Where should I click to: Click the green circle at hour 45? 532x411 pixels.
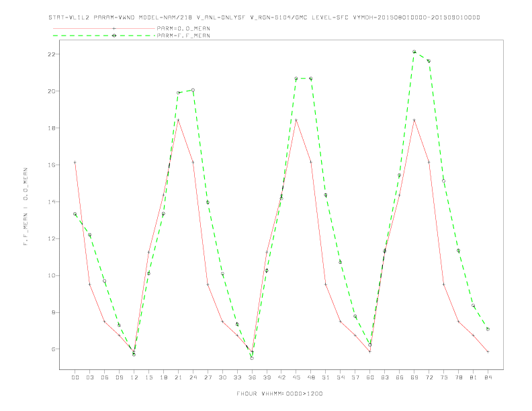coord(296,79)
